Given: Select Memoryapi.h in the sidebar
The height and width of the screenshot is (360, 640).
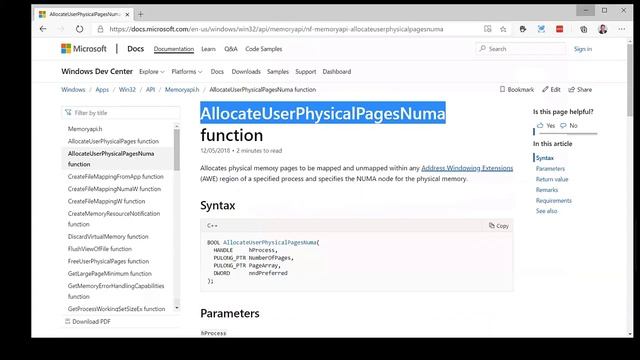Looking at the screenshot, I should (x=85, y=129).
